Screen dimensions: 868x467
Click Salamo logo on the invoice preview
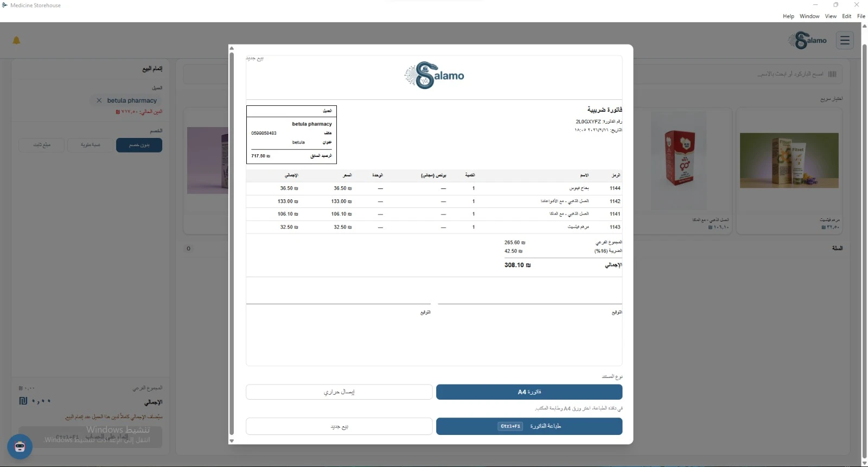(434, 76)
